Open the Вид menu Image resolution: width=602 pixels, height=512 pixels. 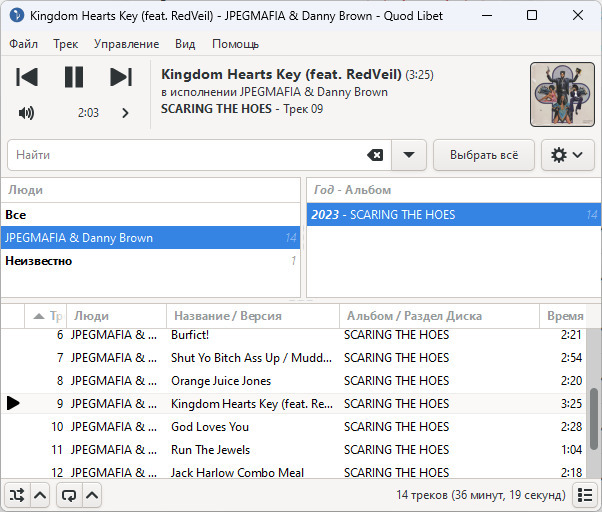[x=185, y=44]
